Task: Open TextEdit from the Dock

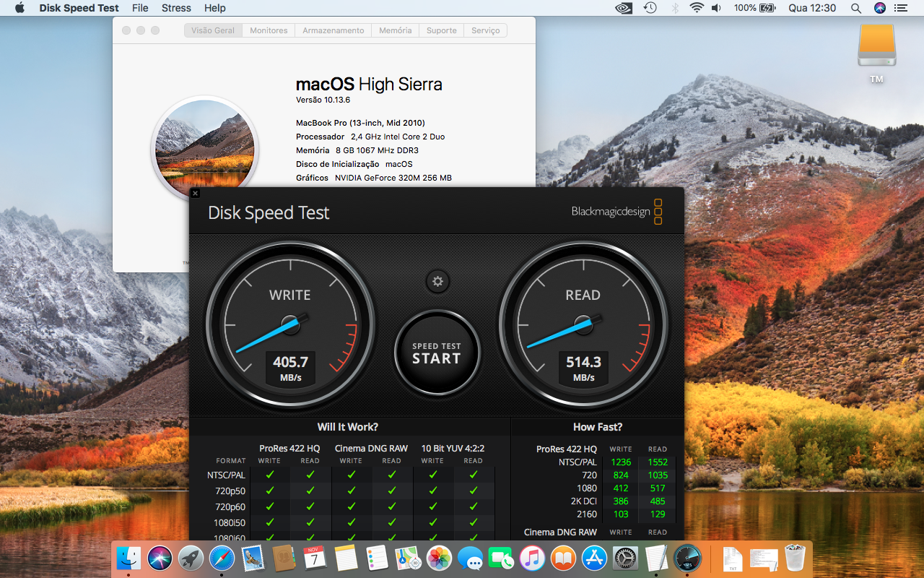Action: coord(656,558)
